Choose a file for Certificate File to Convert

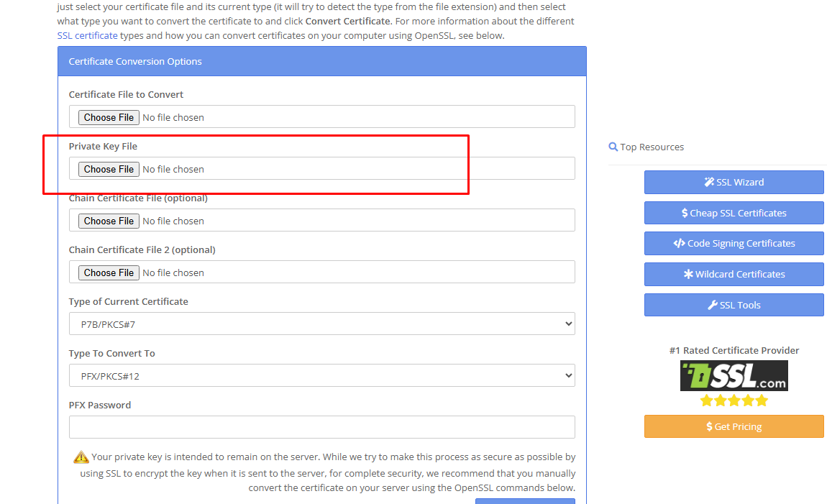pyautogui.click(x=109, y=117)
